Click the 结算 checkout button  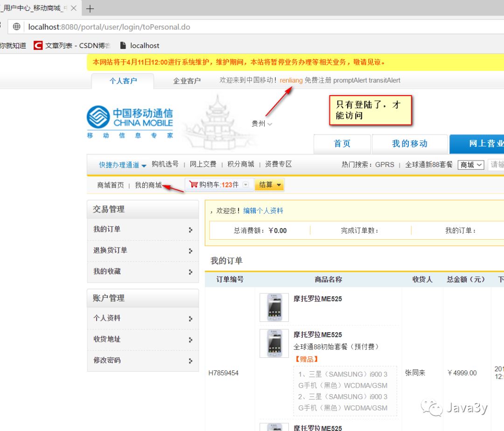click(269, 185)
